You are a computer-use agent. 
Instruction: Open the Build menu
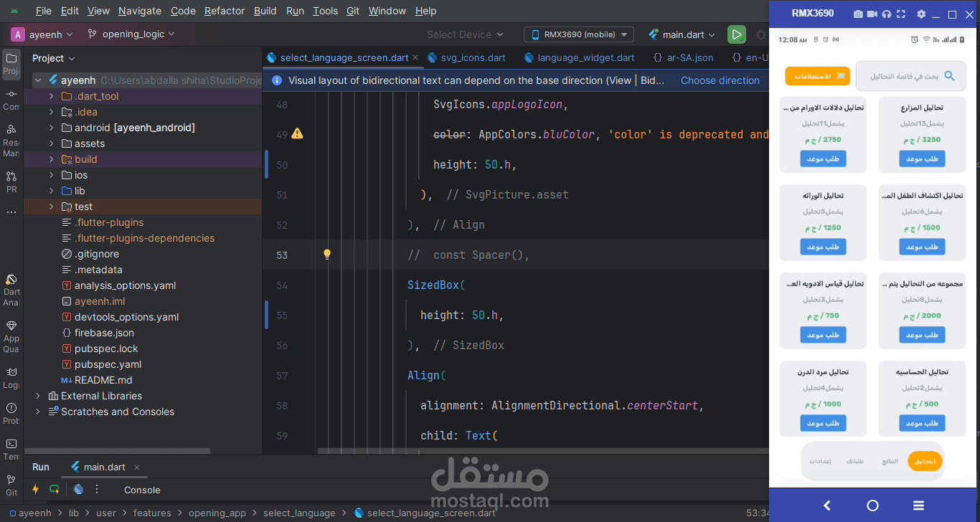pos(265,11)
